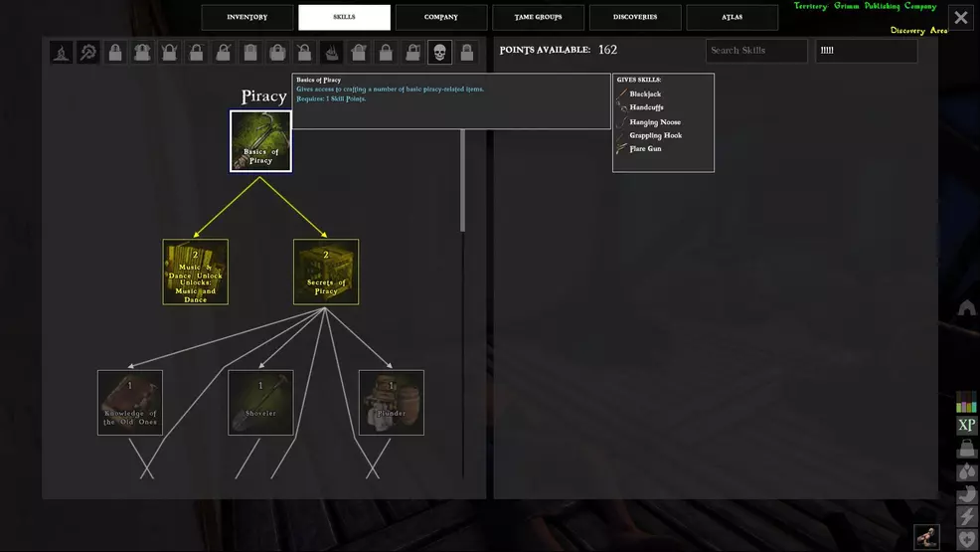
Task: Click the Search Skills input field
Action: pyautogui.click(x=756, y=51)
